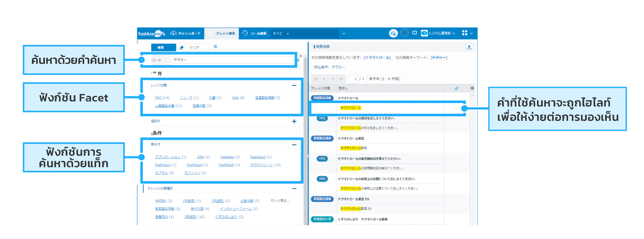Click the keyword input field containing テクミー
The image size is (644, 239).
point(233,60)
